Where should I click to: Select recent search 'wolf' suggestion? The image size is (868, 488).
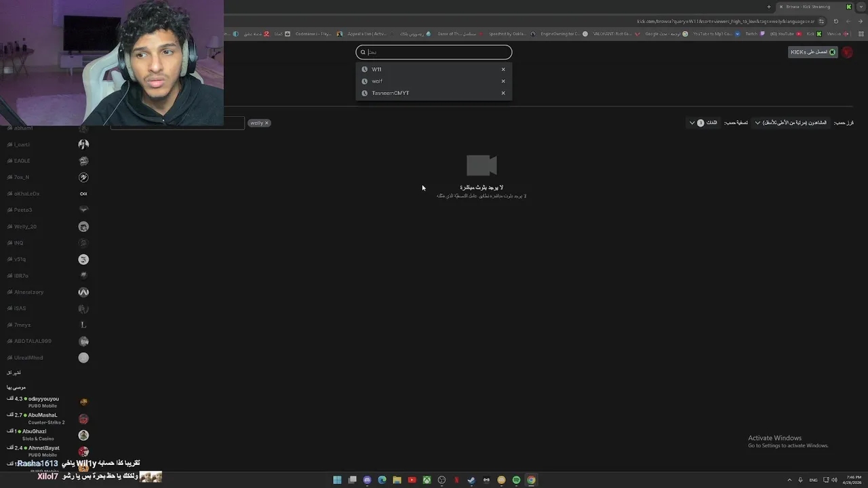point(434,81)
